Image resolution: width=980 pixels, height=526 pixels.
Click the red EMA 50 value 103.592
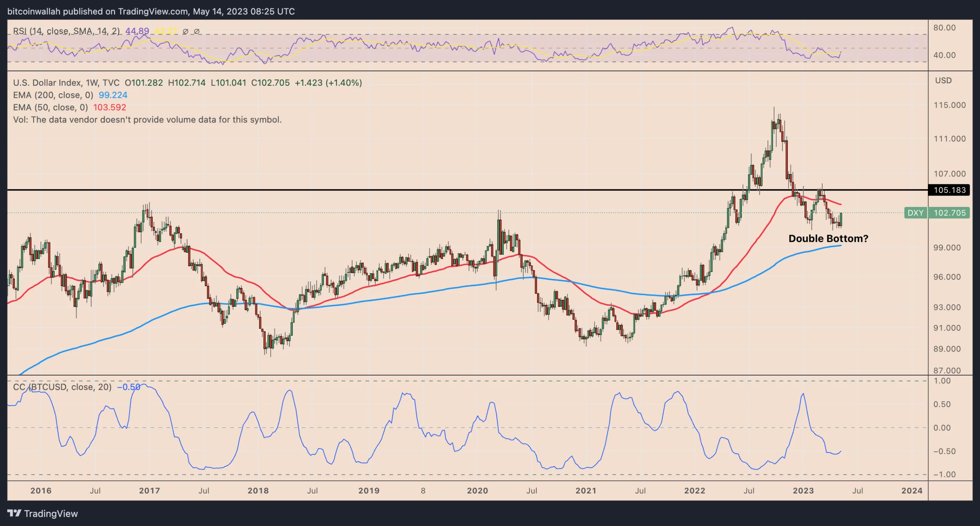(x=109, y=107)
